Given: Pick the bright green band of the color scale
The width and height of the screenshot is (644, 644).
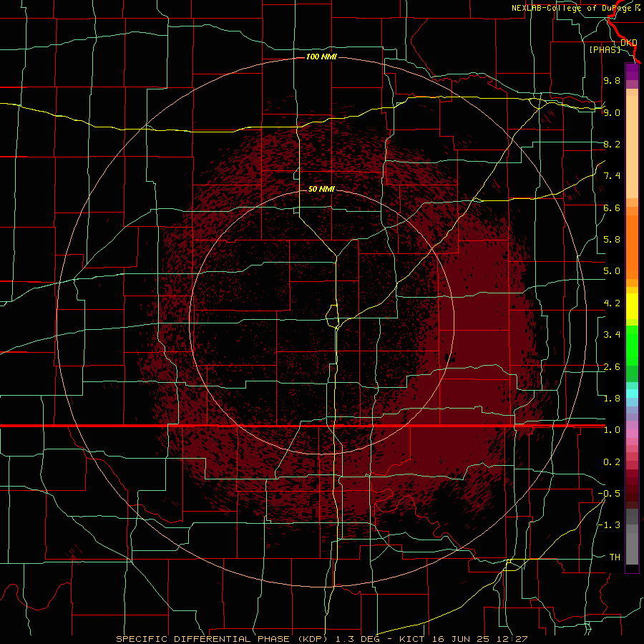Looking at the screenshot, I should click(x=632, y=344).
